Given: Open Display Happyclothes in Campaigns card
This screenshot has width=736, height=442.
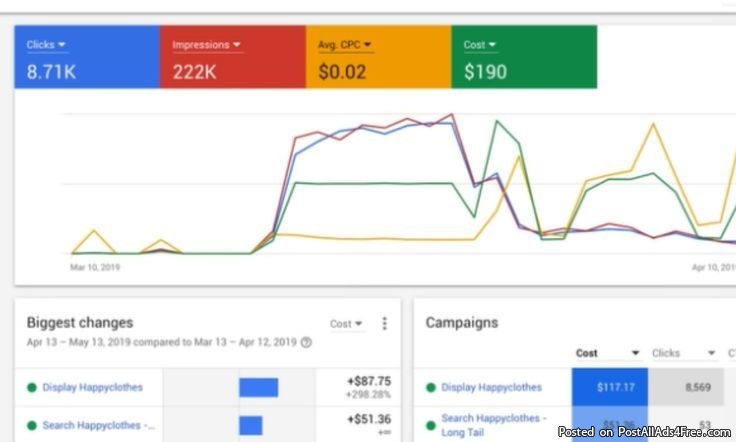Looking at the screenshot, I should coord(491,387).
